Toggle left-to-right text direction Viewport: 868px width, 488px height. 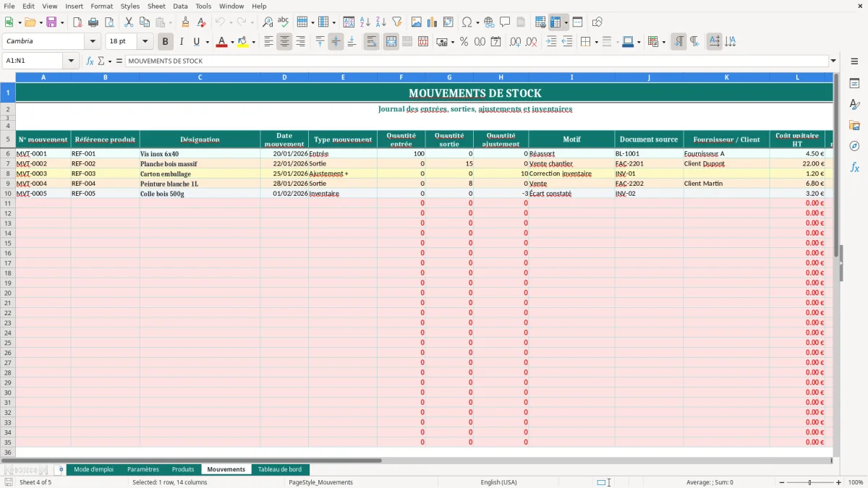click(678, 42)
